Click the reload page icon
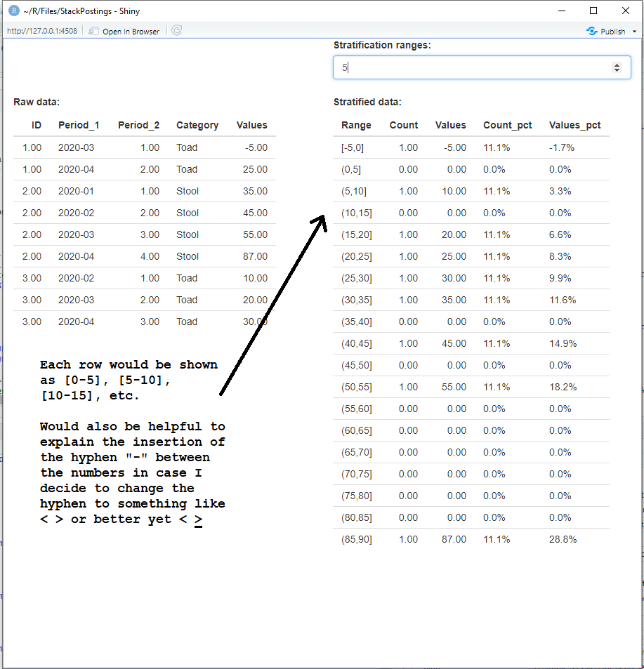The width and height of the screenshot is (644, 669). 177,31
